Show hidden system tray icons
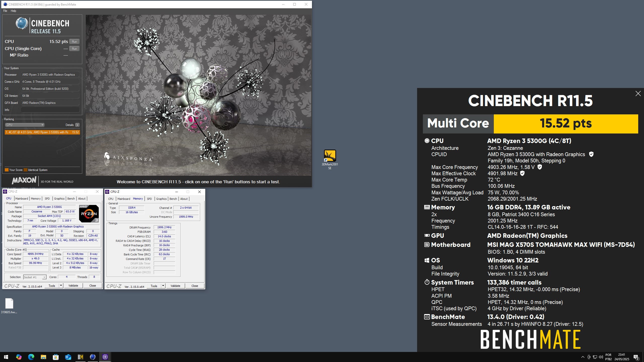 [x=583, y=357]
